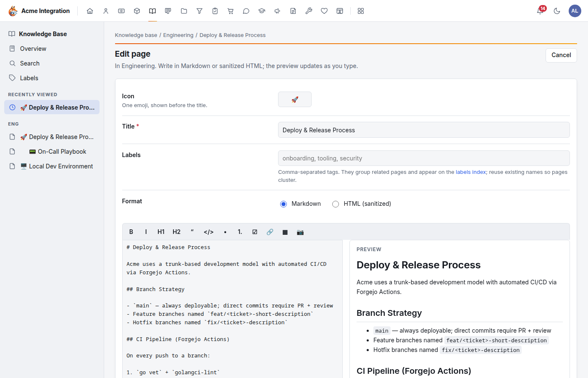Select the Markdown format radio button
588x378 pixels.
pos(283,204)
